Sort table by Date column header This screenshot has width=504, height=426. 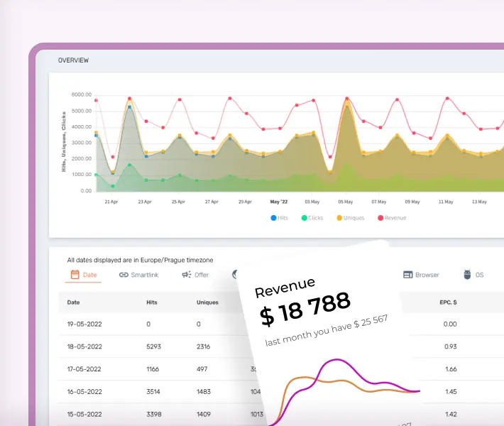[x=73, y=302]
